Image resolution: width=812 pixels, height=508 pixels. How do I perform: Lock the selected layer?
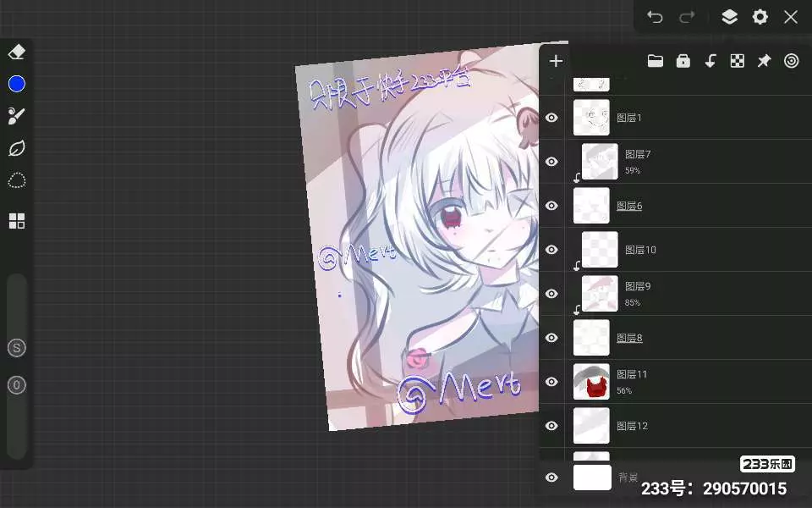[x=683, y=61]
